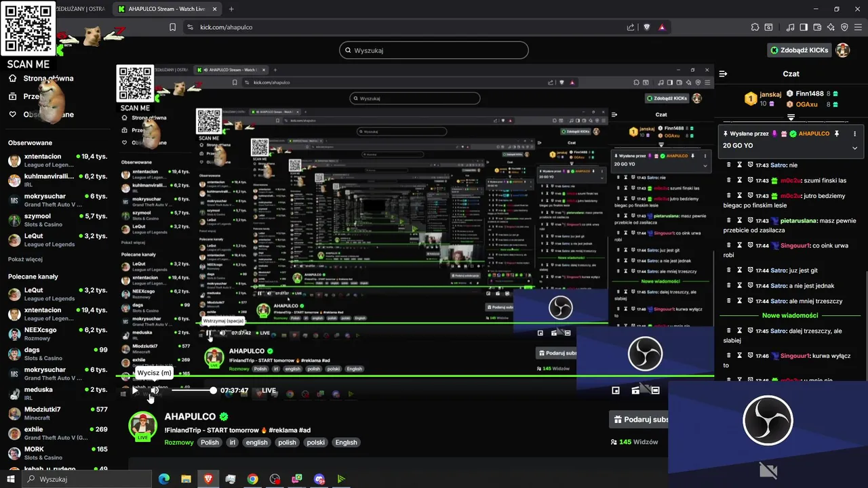The width and height of the screenshot is (868, 488).
Task: Open Discord from the taskbar
Action: [319, 479]
